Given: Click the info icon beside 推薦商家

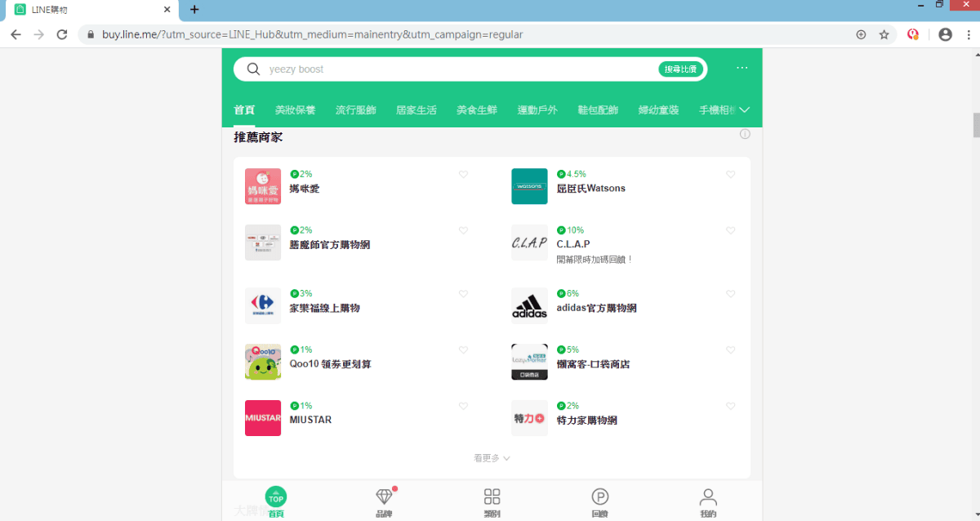Looking at the screenshot, I should click(745, 134).
